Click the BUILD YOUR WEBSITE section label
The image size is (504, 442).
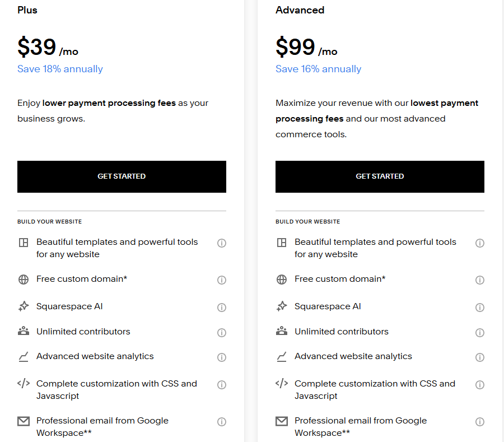(x=49, y=221)
